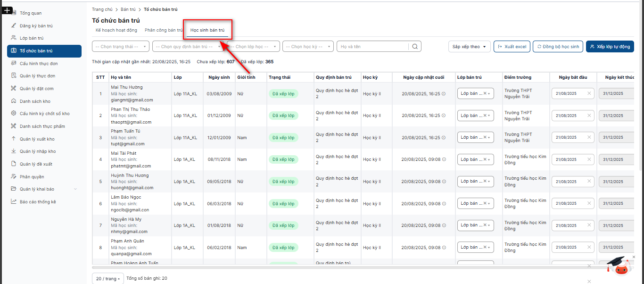The image size is (644, 284).
Task: Go to Quản lý xuất kho page
Action: click(x=37, y=139)
